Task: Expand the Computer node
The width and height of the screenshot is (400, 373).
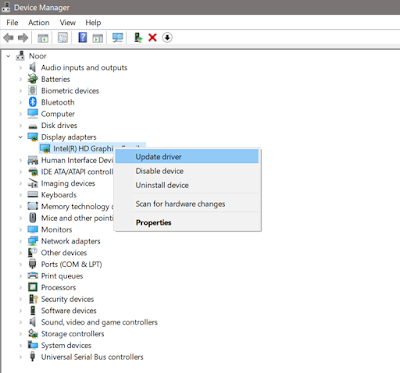Action: 20,114
